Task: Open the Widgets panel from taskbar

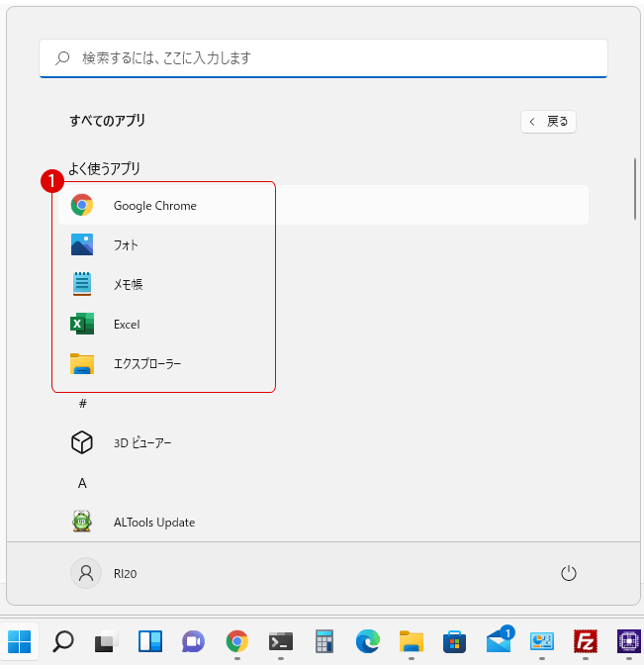Action: point(150,641)
